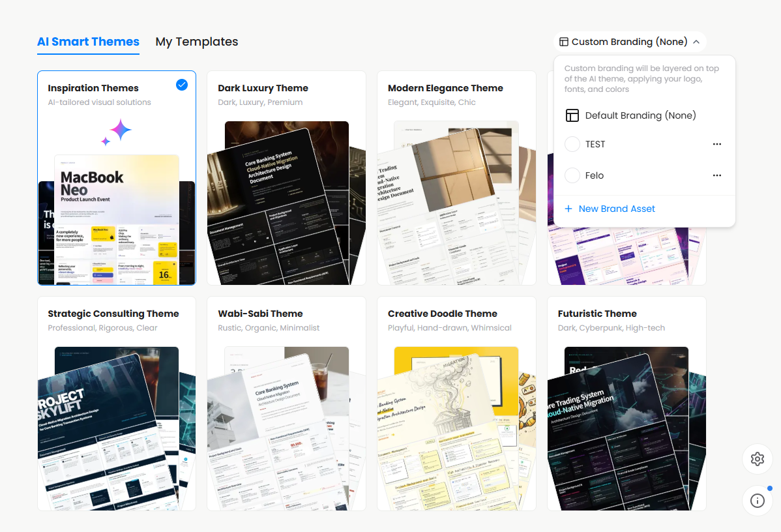Click the Default Branding grid icon
This screenshot has width=781, height=532.
click(572, 115)
